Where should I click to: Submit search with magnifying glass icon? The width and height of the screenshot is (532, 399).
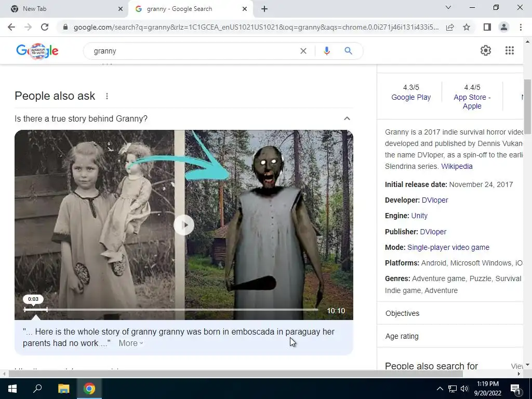pos(349,51)
